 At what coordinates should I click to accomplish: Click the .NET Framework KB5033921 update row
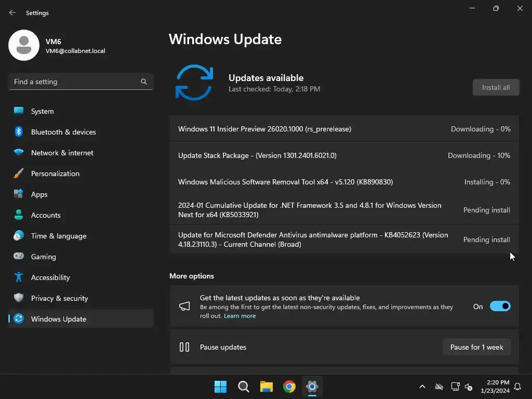point(344,210)
